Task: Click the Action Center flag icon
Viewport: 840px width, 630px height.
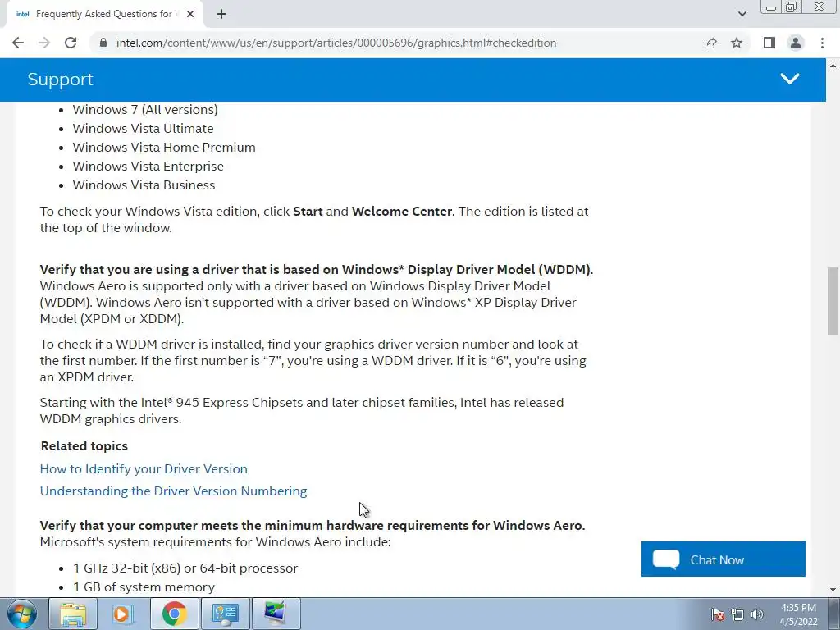Action: pyautogui.click(x=717, y=614)
